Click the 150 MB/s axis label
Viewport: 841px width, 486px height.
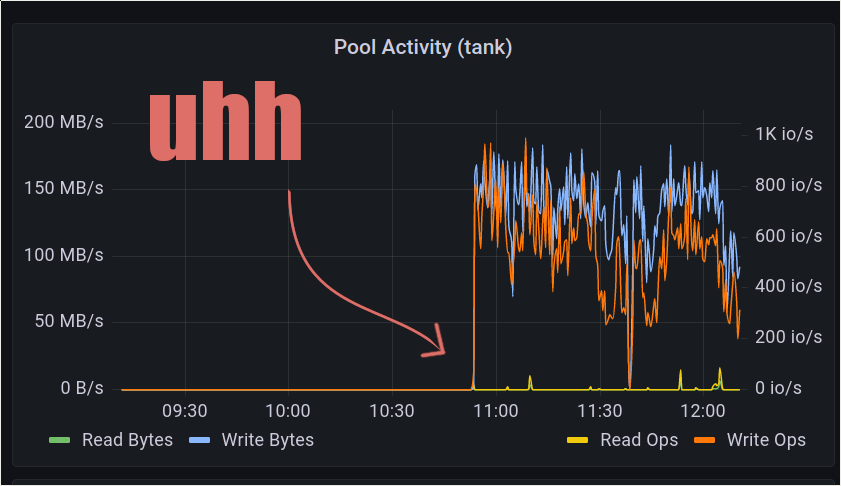pos(64,188)
